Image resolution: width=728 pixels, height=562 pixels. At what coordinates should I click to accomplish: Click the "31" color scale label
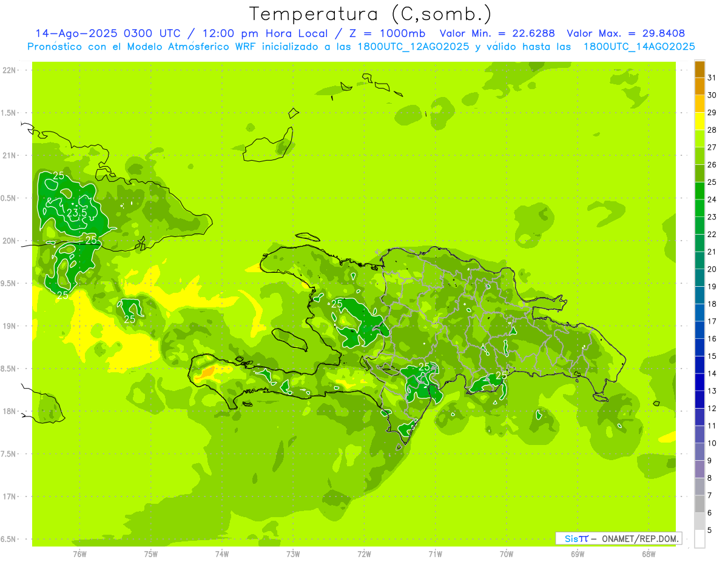click(712, 78)
